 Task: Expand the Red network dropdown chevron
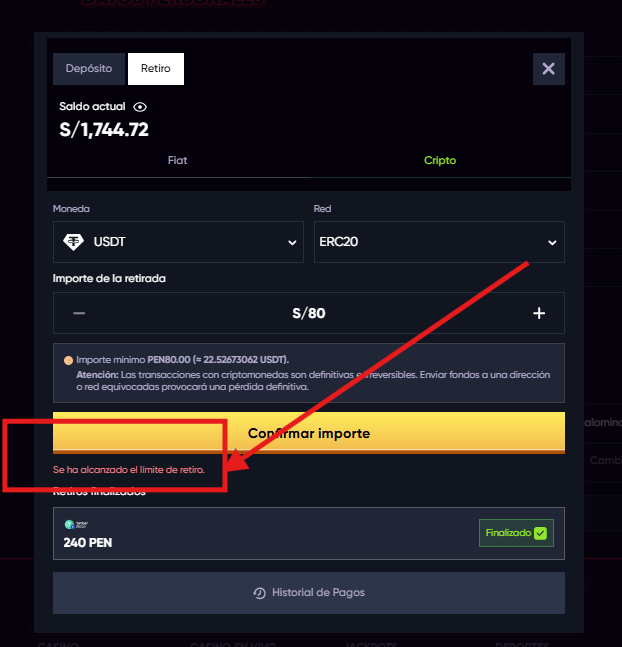pos(552,243)
